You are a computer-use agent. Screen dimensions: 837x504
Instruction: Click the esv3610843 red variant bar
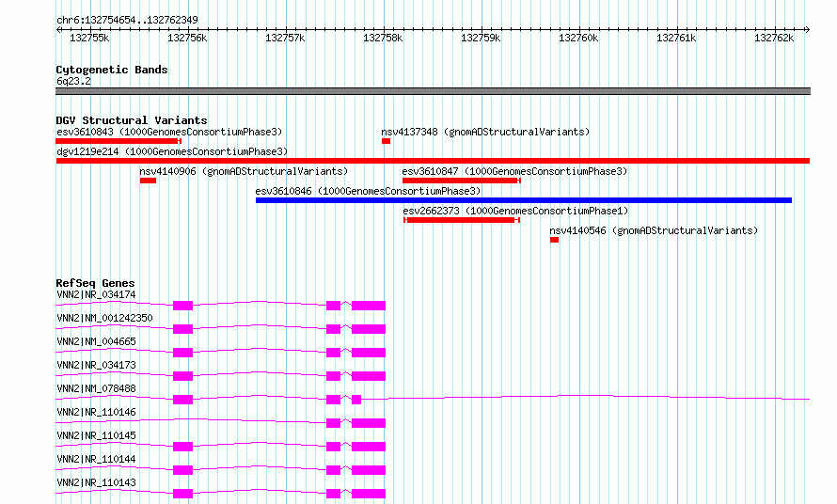118,141
